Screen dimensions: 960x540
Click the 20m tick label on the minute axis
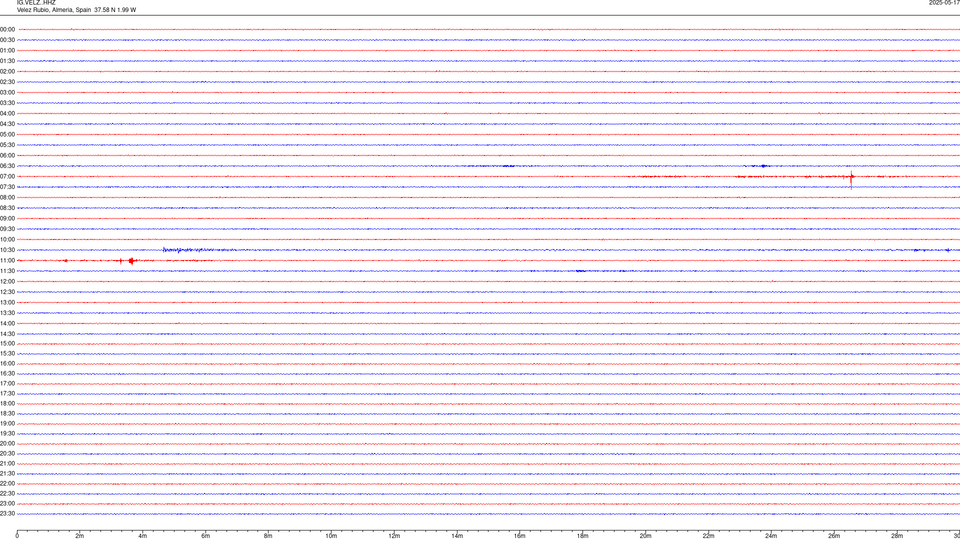click(x=645, y=536)
